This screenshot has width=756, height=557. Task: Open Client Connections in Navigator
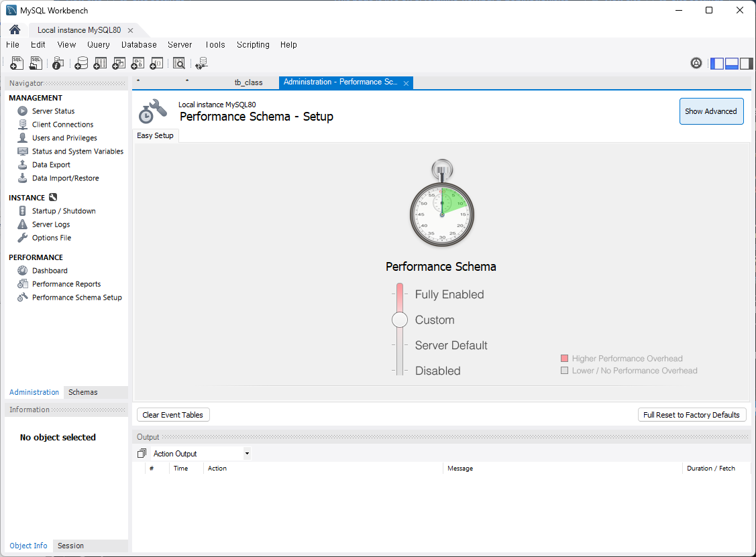pyautogui.click(x=62, y=124)
